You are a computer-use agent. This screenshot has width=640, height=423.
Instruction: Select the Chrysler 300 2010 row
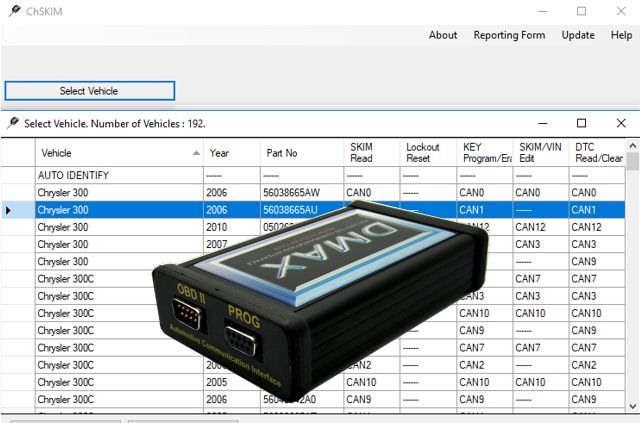click(x=330, y=227)
